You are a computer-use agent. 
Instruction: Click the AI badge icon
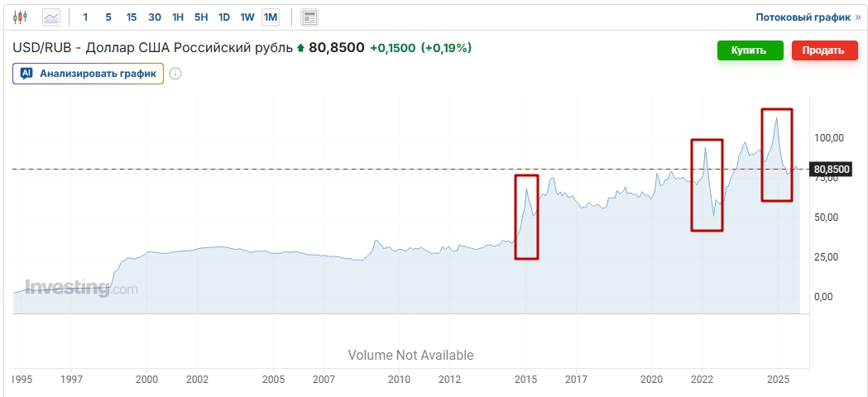click(x=26, y=74)
